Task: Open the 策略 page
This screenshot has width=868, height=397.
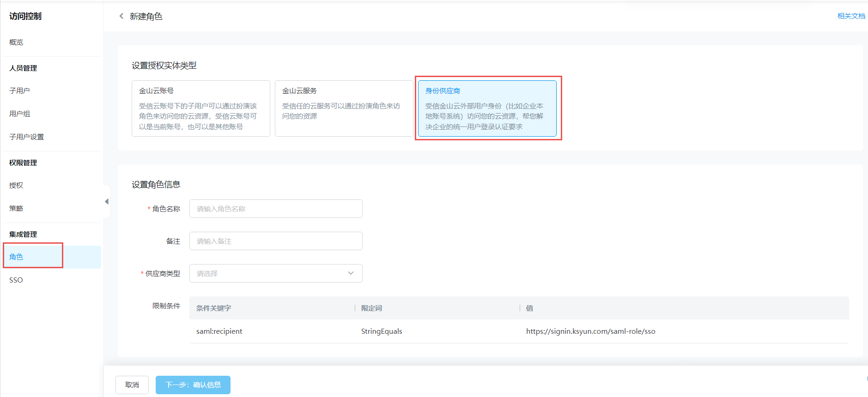Action: pyautogui.click(x=16, y=209)
